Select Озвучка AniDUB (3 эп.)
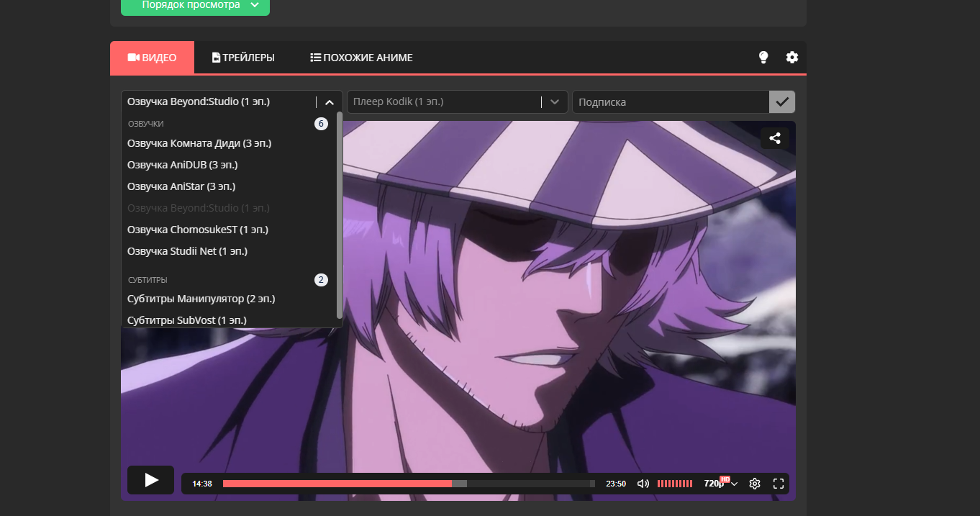This screenshot has width=980, height=516. tap(229, 165)
